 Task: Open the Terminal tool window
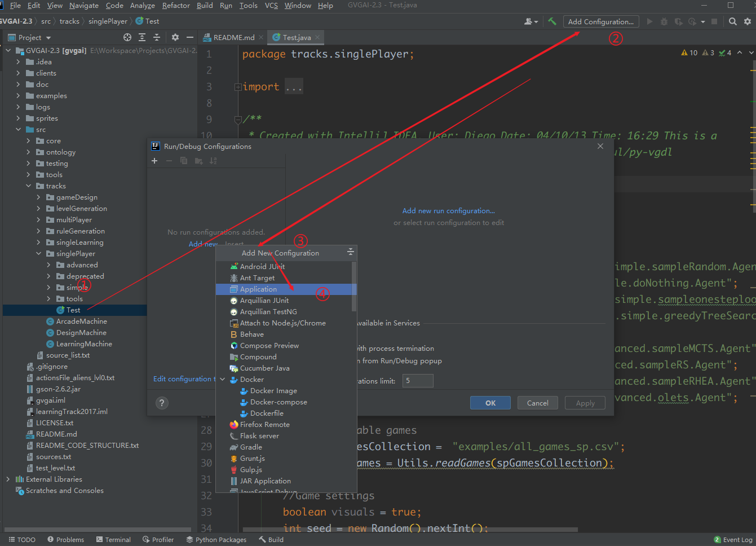pyautogui.click(x=113, y=540)
